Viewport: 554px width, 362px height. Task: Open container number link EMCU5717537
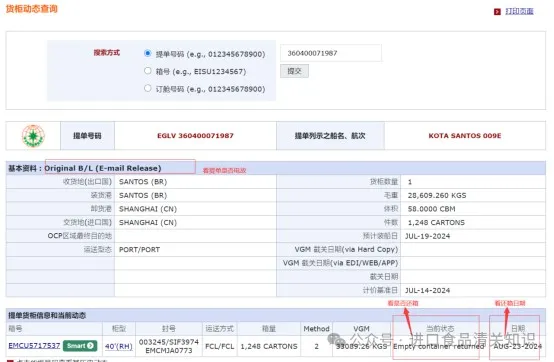[x=34, y=345]
